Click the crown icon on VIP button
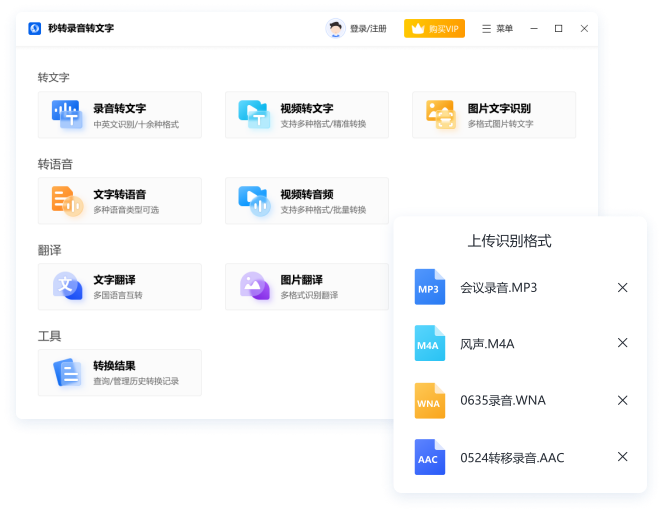The height and width of the screenshot is (513, 663). (x=418, y=28)
